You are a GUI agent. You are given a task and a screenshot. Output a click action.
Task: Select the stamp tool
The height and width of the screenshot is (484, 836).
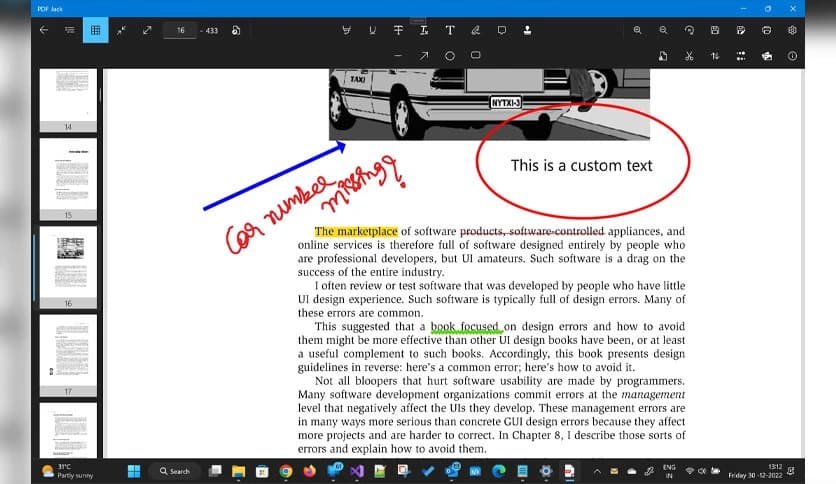(528, 30)
